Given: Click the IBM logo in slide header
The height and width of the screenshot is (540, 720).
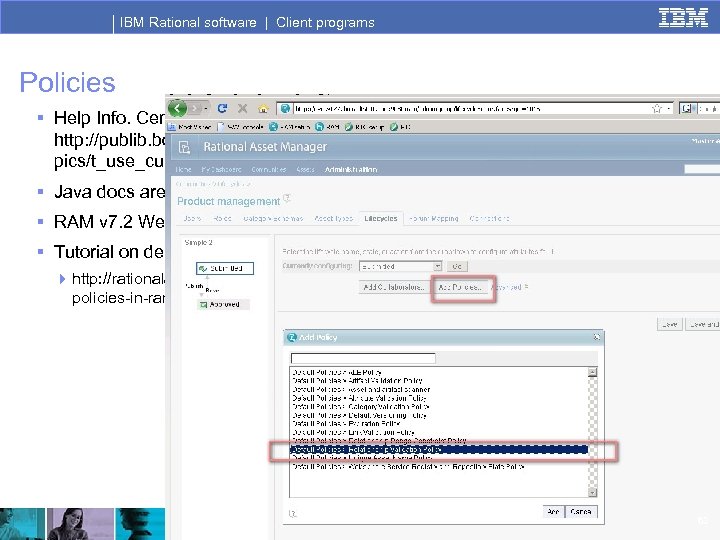Looking at the screenshot, I should coord(683,18).
